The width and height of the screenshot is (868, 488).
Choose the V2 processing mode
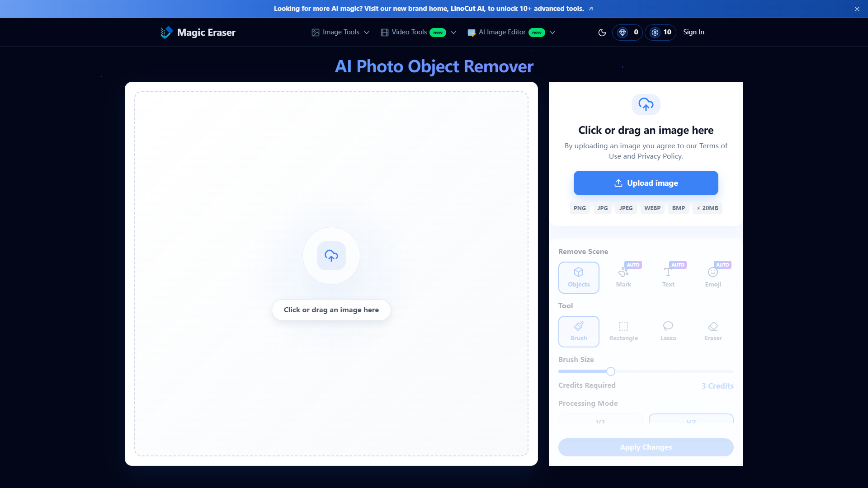pos(691,419)
